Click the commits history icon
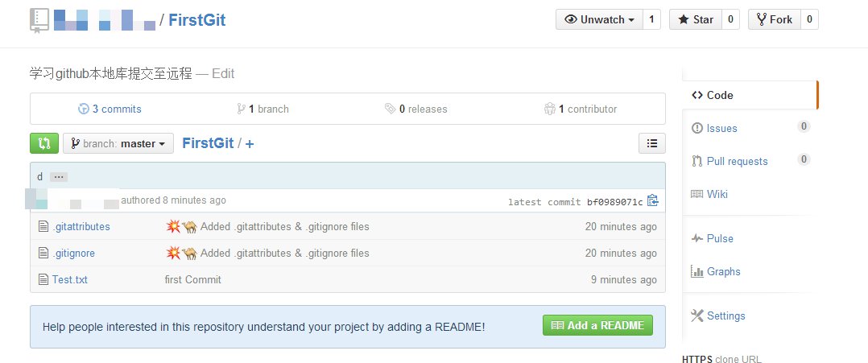This screenshot has height=363, width=868. [84, 109]
